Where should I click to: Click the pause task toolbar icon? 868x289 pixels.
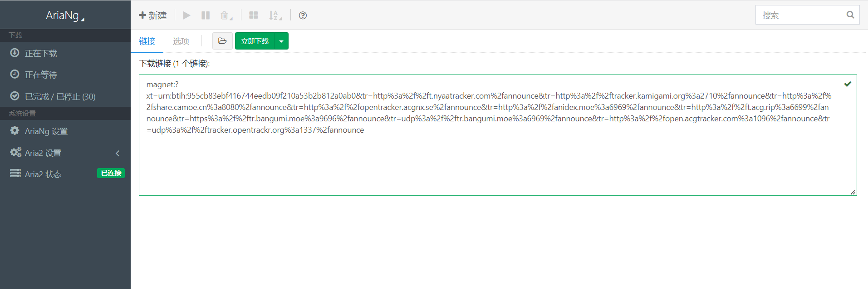206,15
